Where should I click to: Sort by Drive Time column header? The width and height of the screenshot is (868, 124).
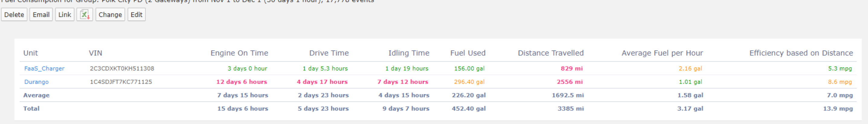coord(329,53)
